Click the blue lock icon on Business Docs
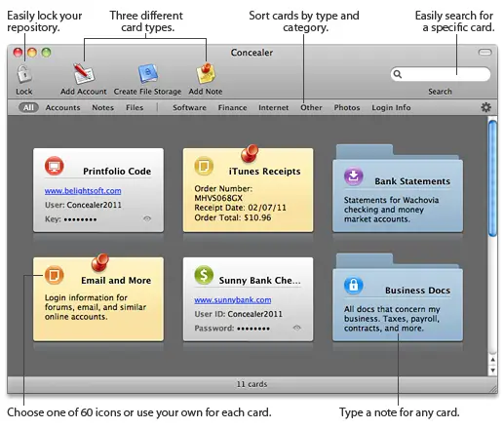 tap(354, 286)
